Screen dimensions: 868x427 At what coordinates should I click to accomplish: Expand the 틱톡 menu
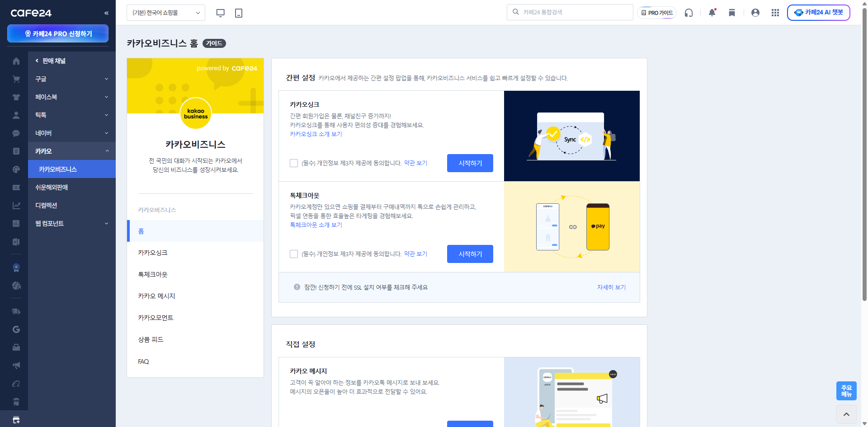click(x=72, y=115)
